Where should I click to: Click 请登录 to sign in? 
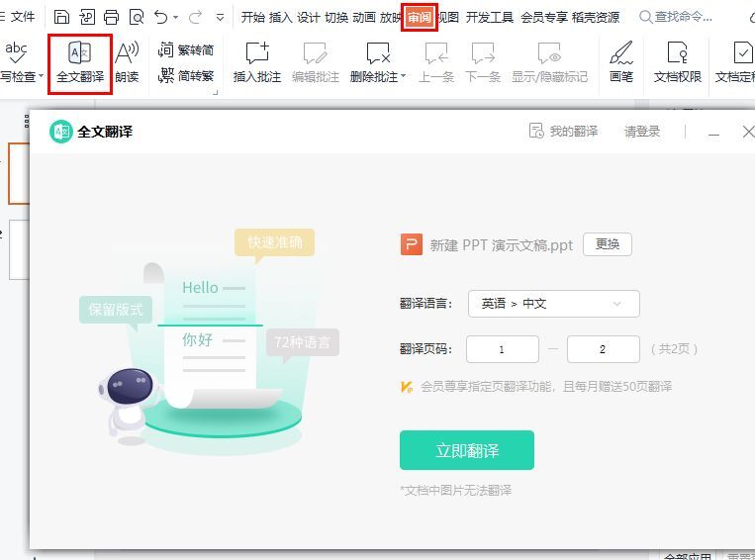642,131
